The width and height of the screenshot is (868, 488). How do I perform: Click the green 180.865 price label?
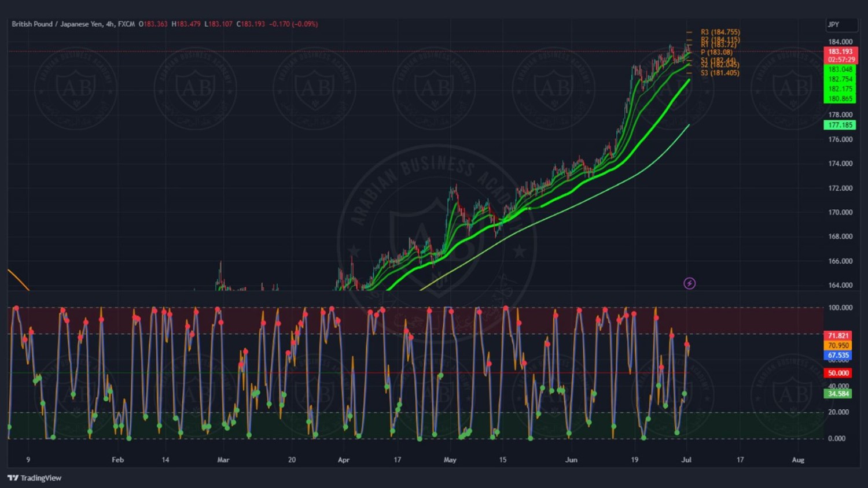pos(840,99)
